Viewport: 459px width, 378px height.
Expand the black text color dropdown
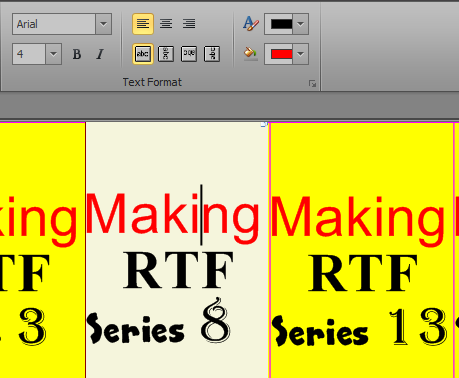click(x=300, y=24)
